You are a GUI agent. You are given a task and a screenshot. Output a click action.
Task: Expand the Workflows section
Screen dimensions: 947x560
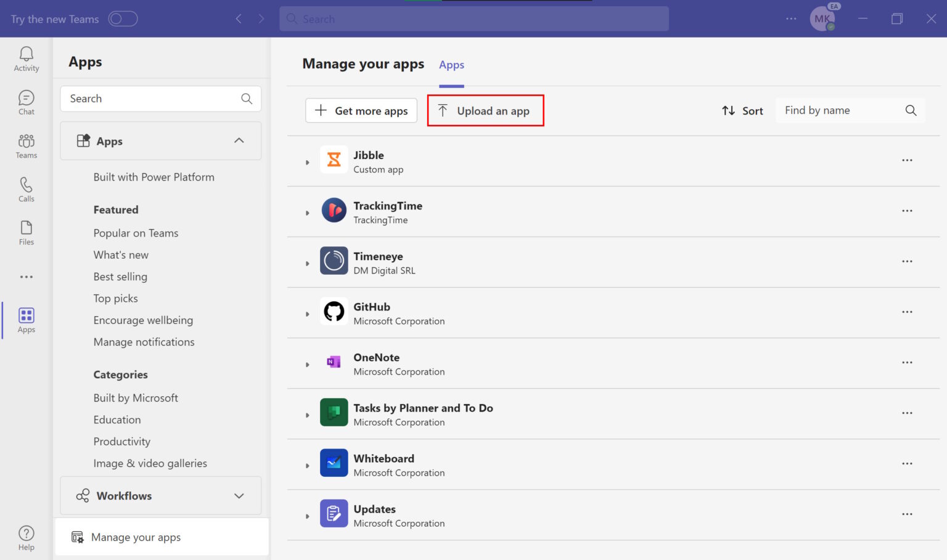point(239,495)
